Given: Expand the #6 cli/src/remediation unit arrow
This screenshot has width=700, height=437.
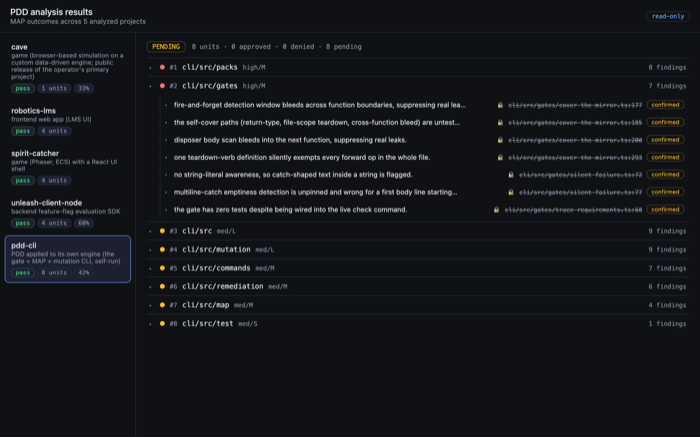Looking at the screenshot, I should coord(150,287).
